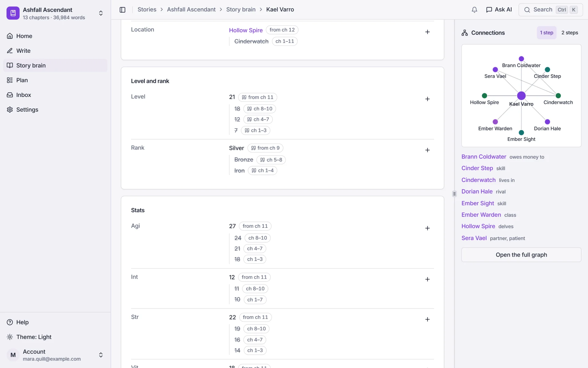Open Dorian Hale connection link
The width and height of the screenshot is (588, 368).
click(x=477, y=191)
